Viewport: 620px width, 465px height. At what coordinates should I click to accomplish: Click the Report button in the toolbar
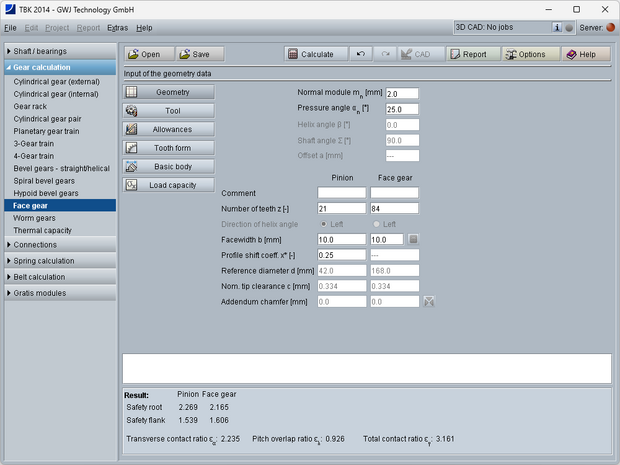[467, 54]
